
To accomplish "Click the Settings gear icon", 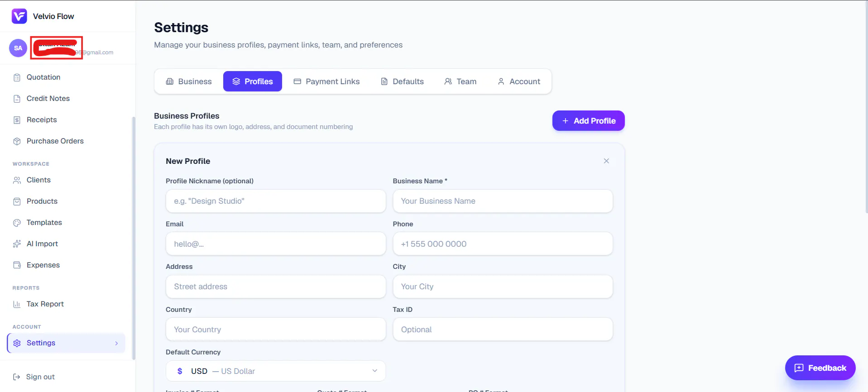I will point(17,343).
